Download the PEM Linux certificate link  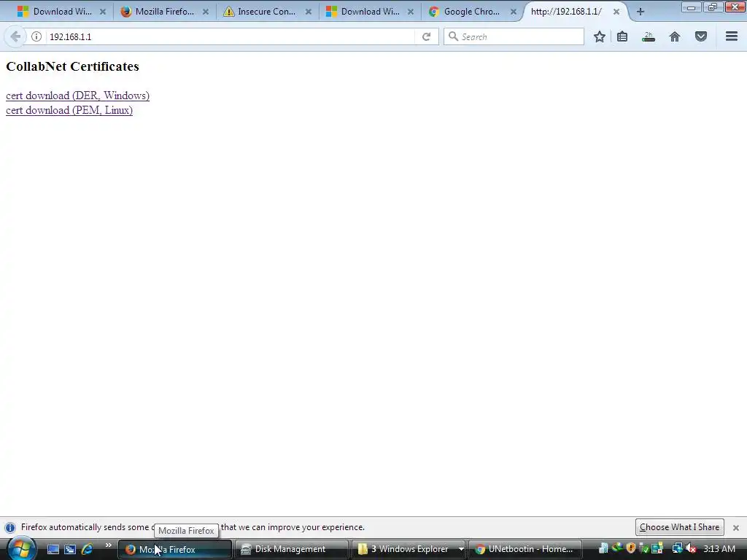pyautogui.click(x=69, y=111)
